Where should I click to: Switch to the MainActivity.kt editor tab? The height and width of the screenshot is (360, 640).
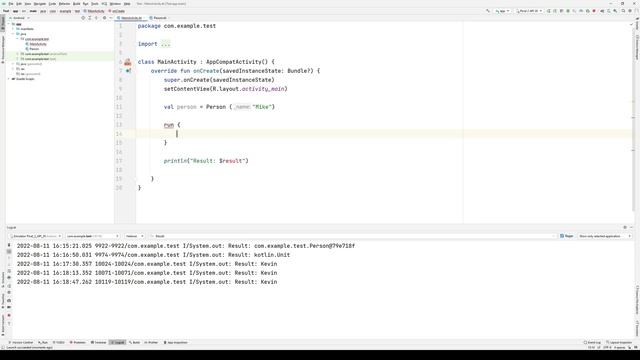point(130,18)
